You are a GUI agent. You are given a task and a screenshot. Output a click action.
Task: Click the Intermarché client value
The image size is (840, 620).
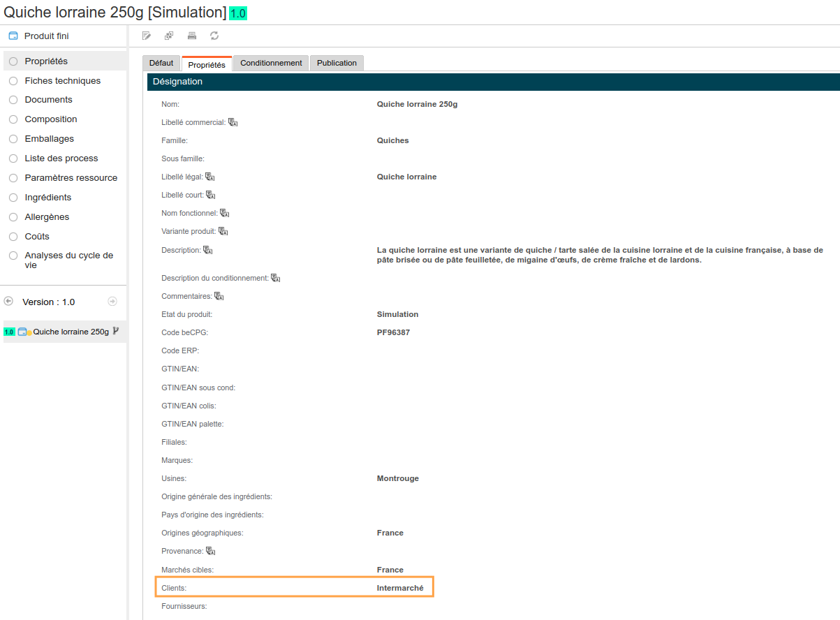coord(400,588)
